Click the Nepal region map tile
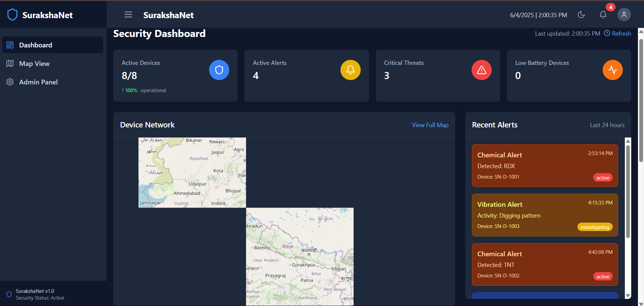Image resolution: width=644 pixels, height=306 pixels. (x=300, y=257)
